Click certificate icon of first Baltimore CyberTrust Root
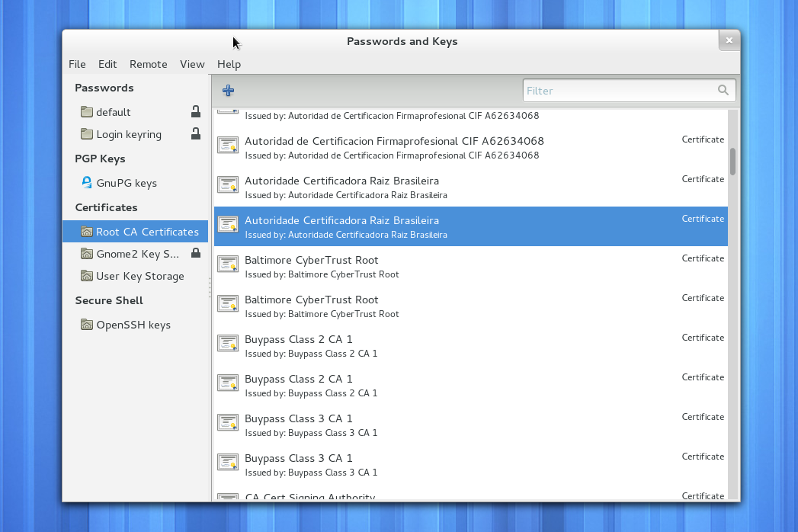 tap(227, 264)
